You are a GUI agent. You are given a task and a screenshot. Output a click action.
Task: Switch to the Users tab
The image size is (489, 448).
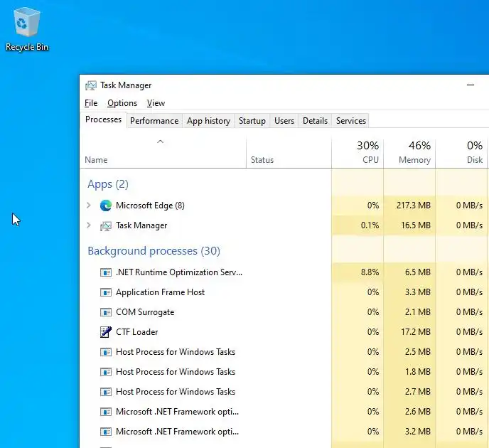tap(284, 121)
